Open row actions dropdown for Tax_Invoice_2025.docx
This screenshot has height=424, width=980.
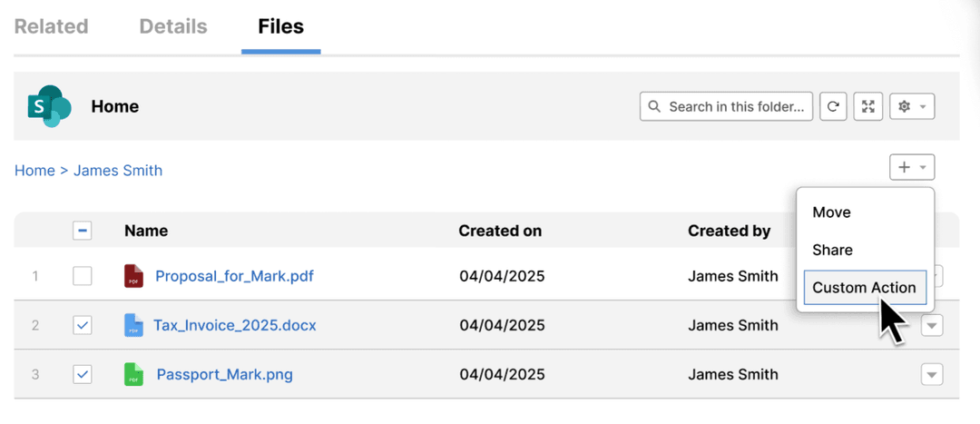coord(932,325)
